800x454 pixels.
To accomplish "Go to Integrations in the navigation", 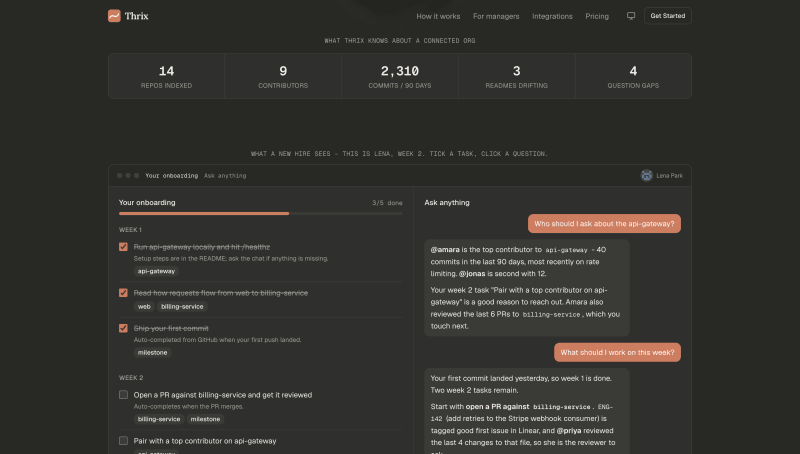I will [552, 16].
